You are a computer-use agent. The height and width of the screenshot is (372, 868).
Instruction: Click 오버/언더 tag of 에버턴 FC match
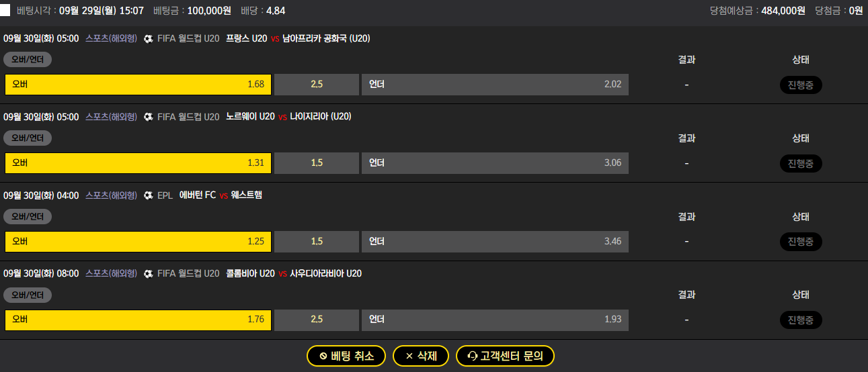(x=28, y=217)
